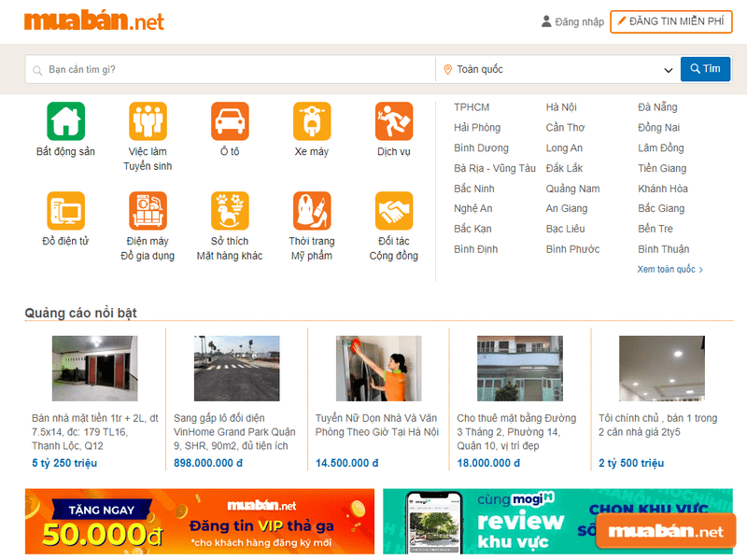Image resolution: width=747 pixels, height=560 pixels.
Task: Select the Hải Phòng location link
Action: (x=477, y=128)
